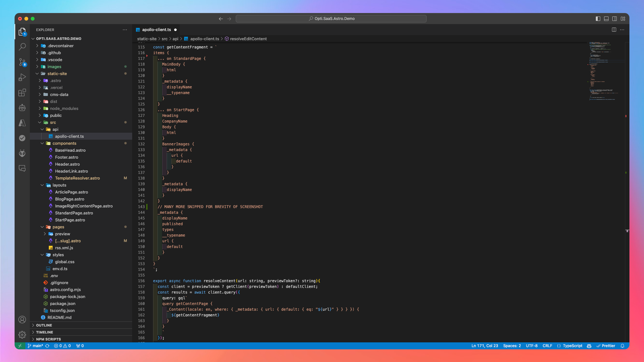644x362 pixels.
Task: Collapse the layouts folder
Action: pyautogui.click(x=59, y=185)
